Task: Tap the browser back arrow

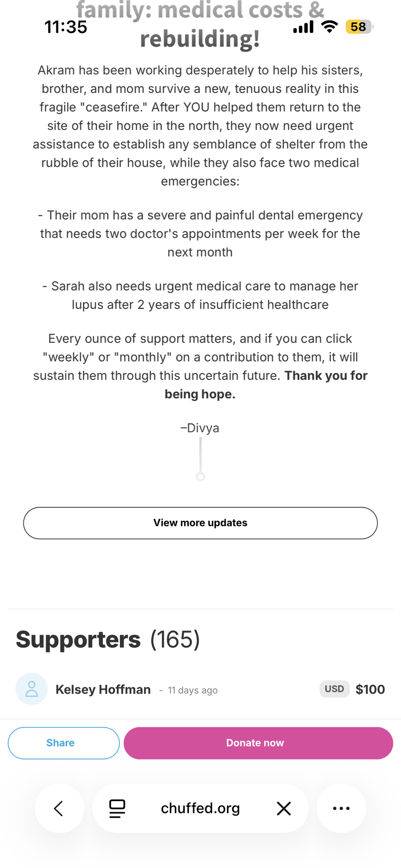Action: (59, 808)
